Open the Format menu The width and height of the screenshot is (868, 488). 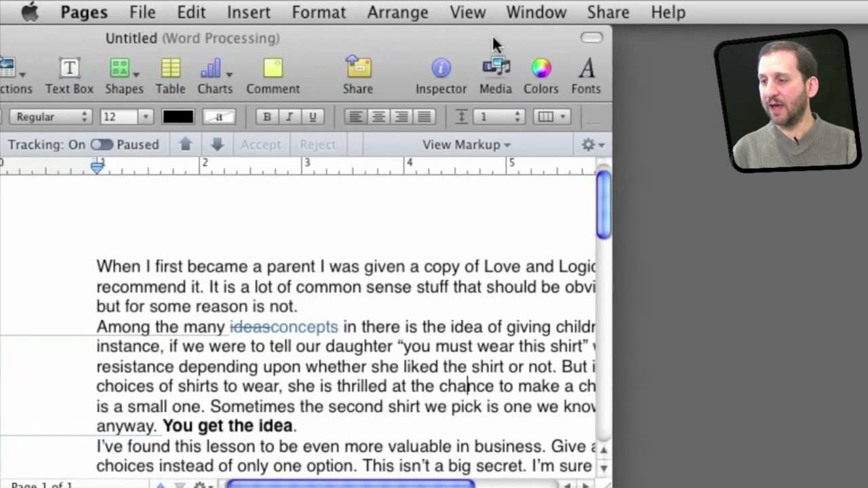coord(319,12)
